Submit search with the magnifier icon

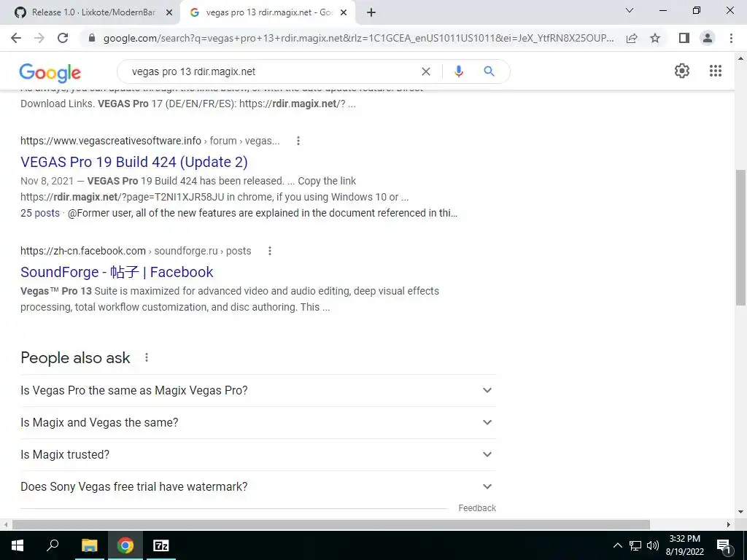pyautogui.click(x=489, y=71)
